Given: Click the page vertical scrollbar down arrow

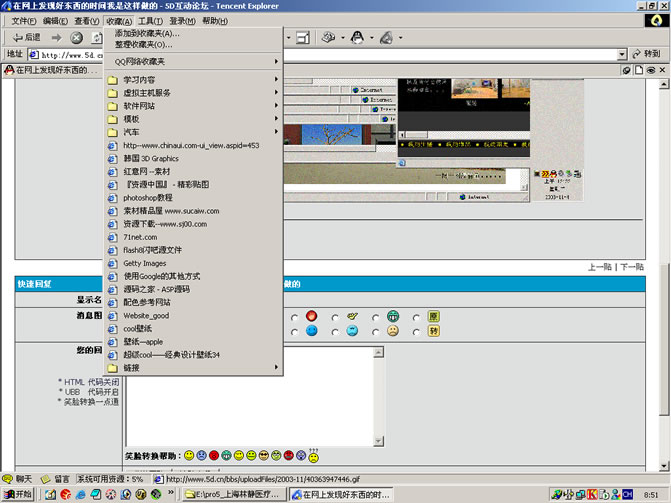Looking at the screenshot, I should 664,466.
